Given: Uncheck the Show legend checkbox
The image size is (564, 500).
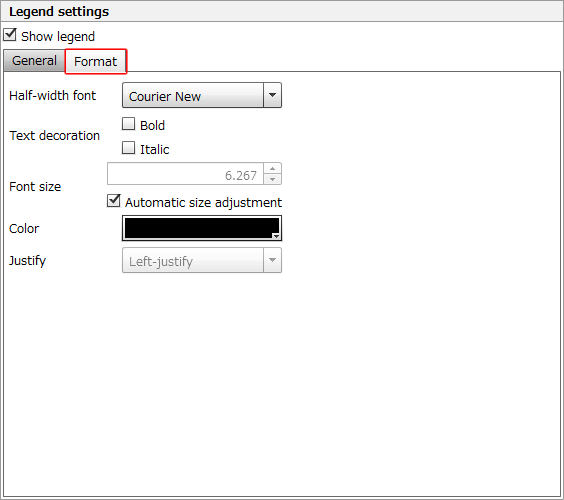Looking at the screenshot, I should [10, 35].
